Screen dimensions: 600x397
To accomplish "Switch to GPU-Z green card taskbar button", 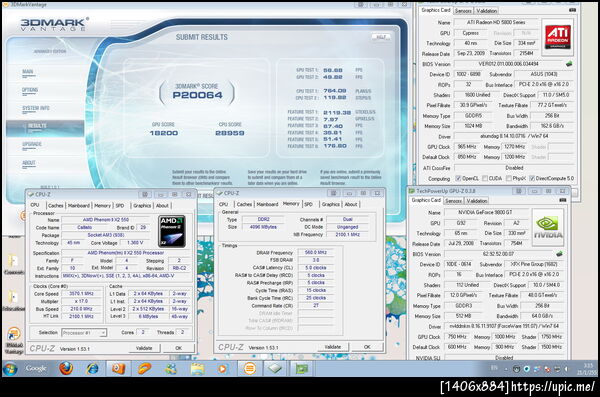I will click(302, 369).
